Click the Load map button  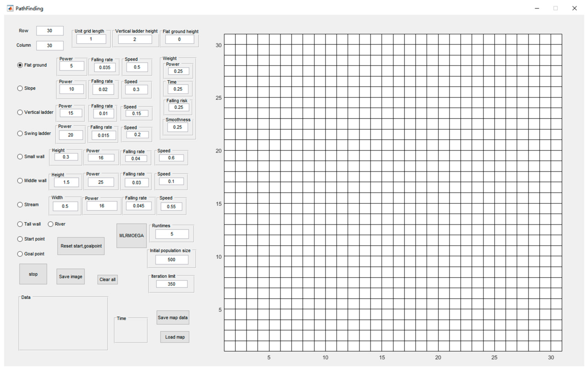175,337
